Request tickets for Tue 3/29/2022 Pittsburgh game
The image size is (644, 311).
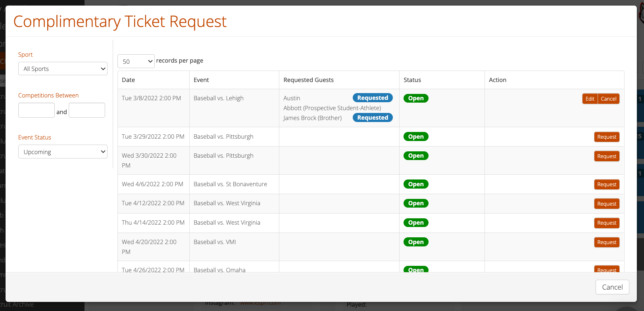coord(607,137)
